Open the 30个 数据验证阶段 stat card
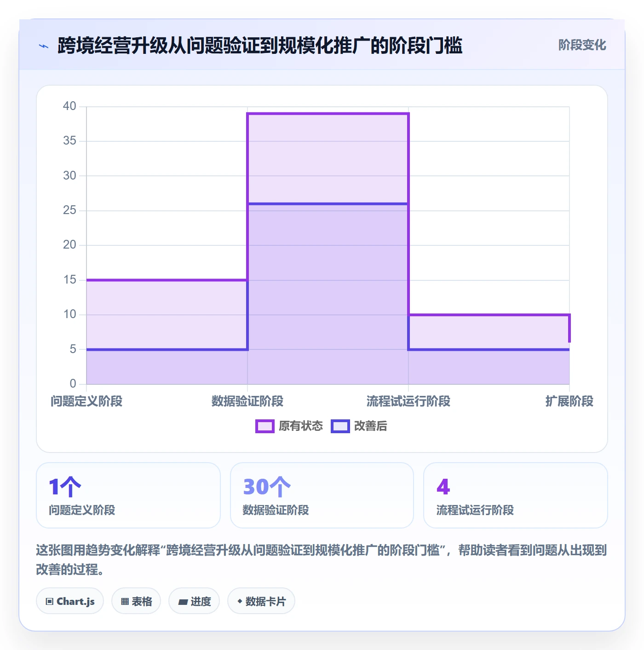644x650 pixels. [x=322, y=495]
